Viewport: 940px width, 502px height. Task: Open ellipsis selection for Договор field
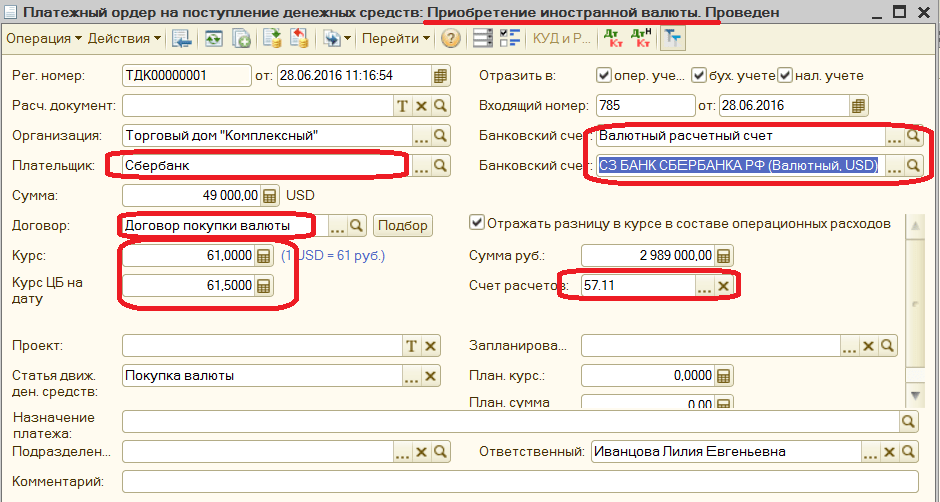[x=338, y=226]
